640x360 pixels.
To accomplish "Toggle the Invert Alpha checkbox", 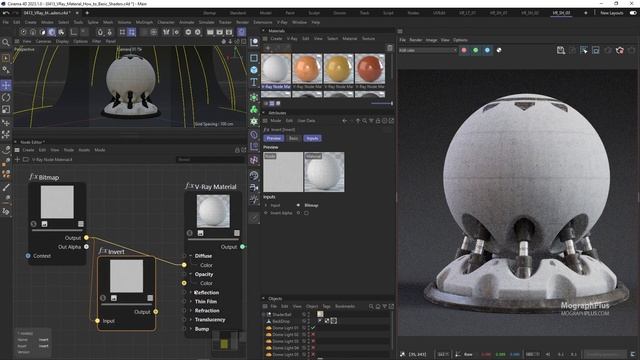I will point(306,213).
